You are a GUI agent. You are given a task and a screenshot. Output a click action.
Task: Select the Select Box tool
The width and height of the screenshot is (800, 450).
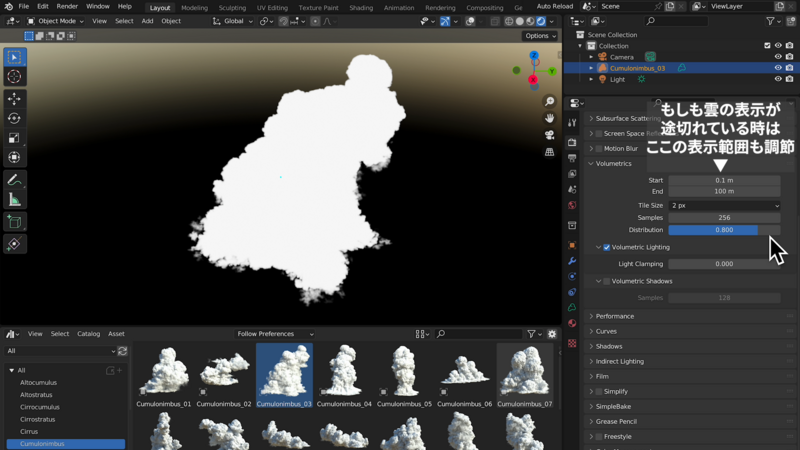click(14, 57)
